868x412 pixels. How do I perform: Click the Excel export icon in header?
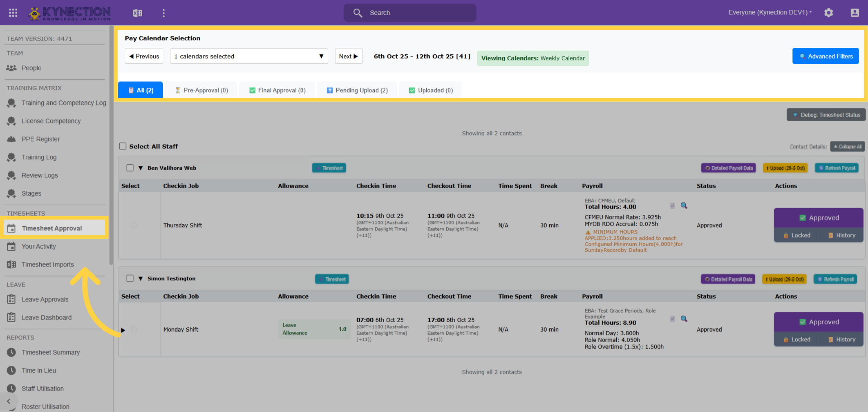(x=137, y=13)
